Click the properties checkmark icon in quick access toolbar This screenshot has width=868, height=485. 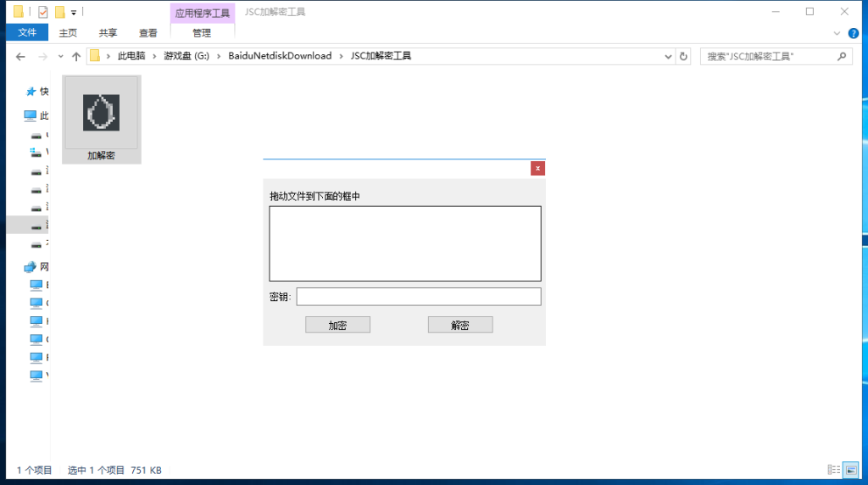pos(43,12)
